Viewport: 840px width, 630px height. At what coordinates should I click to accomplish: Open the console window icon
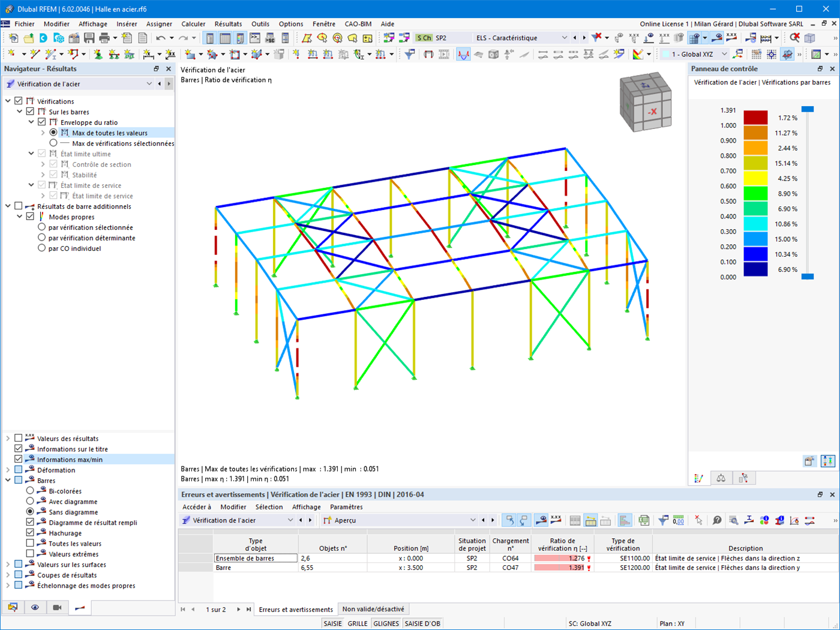pyautogui.click(x=255, y=38)
